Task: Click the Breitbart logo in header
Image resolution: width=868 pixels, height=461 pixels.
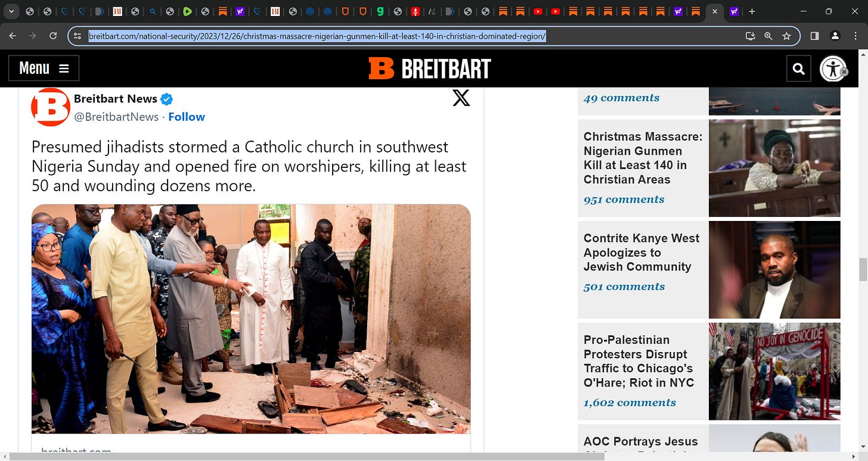Action: click(429, 68)
